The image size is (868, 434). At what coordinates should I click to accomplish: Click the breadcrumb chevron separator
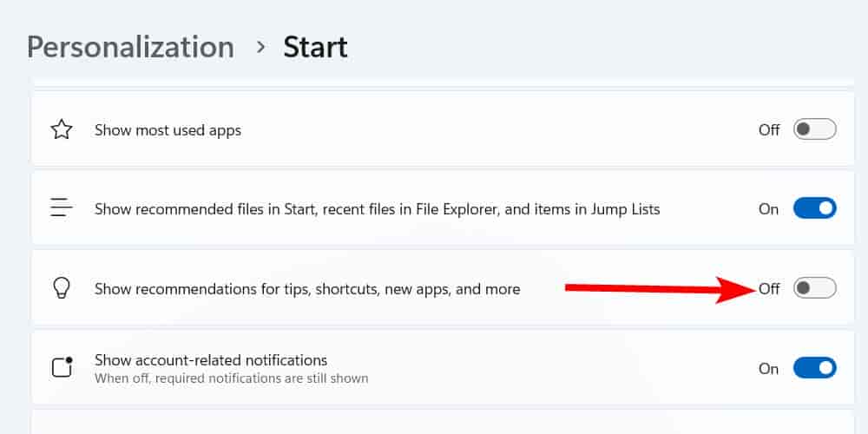pos(260,48)
